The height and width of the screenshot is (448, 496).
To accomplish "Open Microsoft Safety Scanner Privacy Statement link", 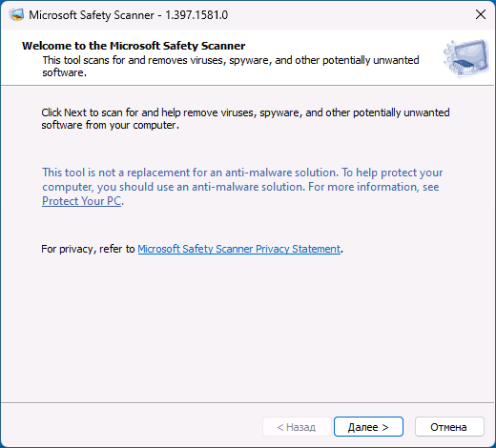I will point(239,249).
